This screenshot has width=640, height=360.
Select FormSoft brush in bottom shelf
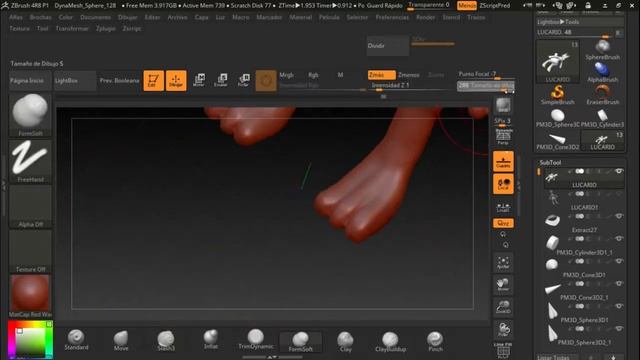(300, 341)
